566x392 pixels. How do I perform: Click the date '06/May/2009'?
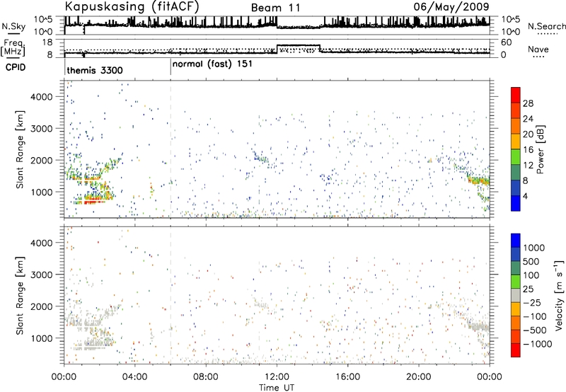coord(451,6)
